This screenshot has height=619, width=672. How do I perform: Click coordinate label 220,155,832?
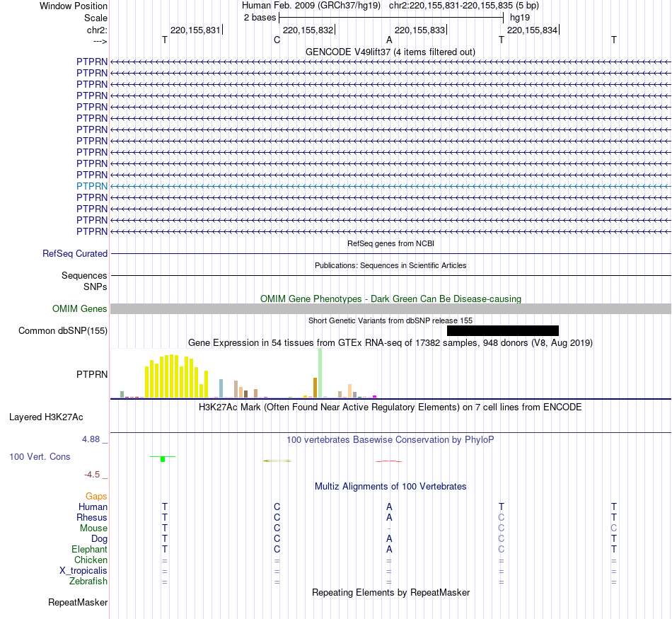(308, 30)
